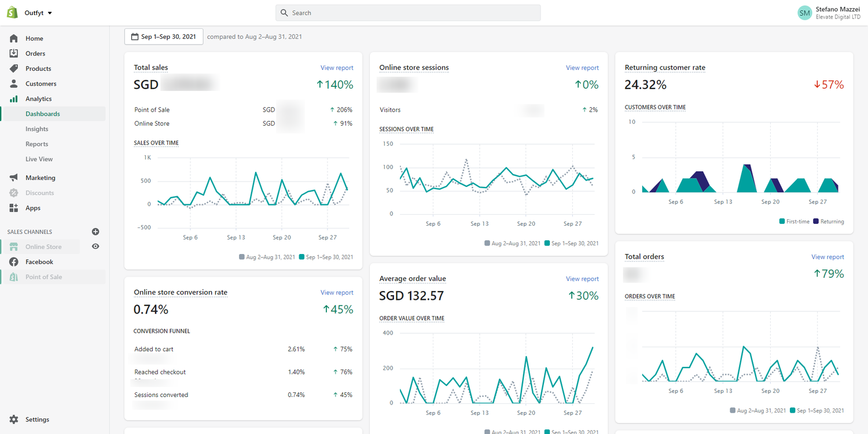View online store with the eye icon

pyautogui.click(x=95, y=247)
